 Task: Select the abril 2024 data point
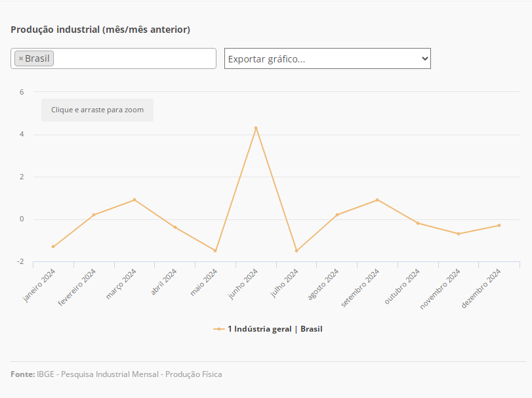[175, 227]
